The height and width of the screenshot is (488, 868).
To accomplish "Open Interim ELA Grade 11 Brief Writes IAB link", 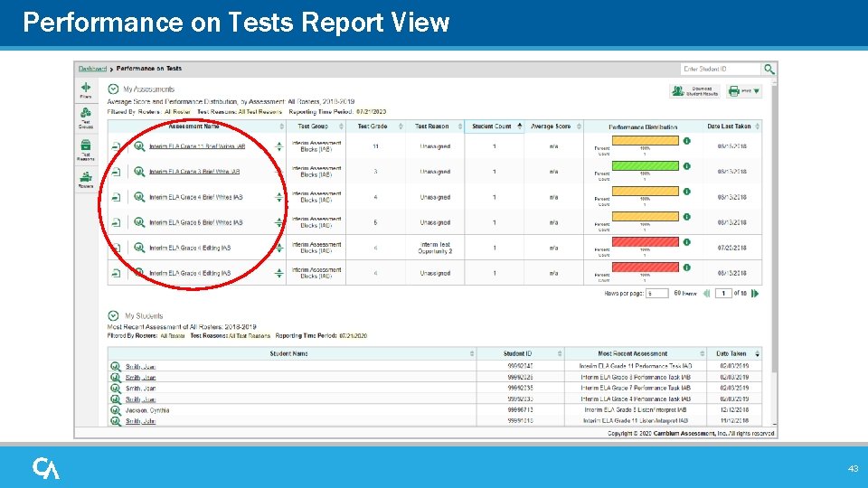I will pyautogui.click(x=197, y=146).
